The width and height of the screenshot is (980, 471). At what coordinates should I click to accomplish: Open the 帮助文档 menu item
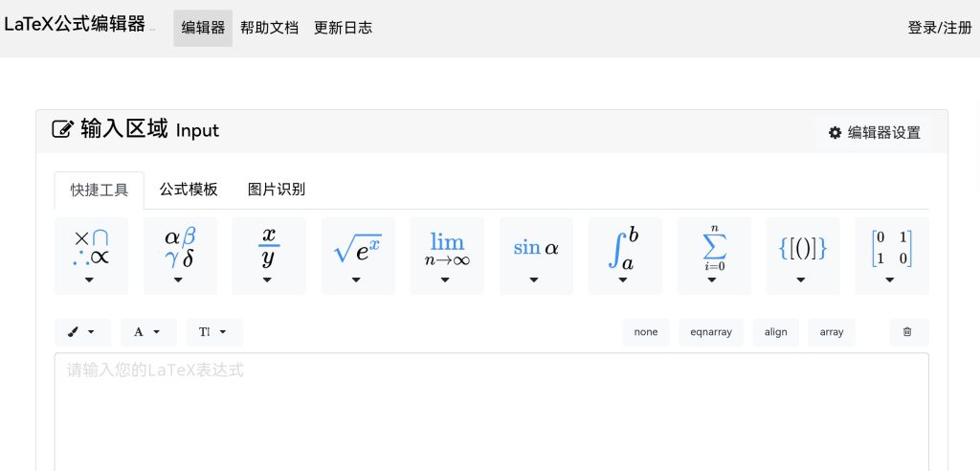coord(269,28)
